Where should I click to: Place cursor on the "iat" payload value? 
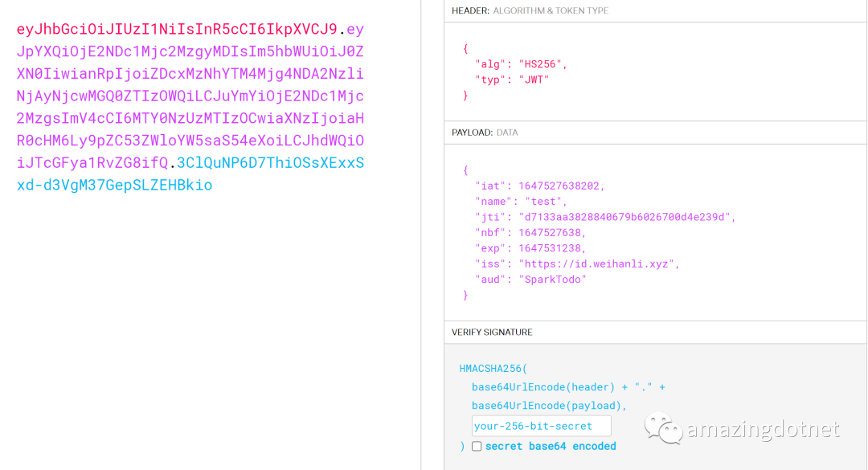[561, 186]
